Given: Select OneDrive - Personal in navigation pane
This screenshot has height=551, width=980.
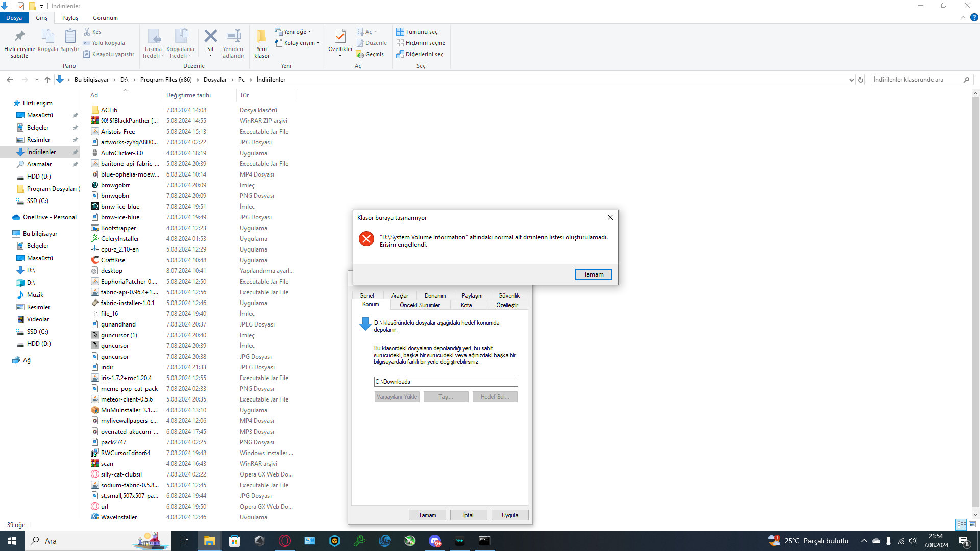Looking at the screenshot, I should (x=50, y=217).
